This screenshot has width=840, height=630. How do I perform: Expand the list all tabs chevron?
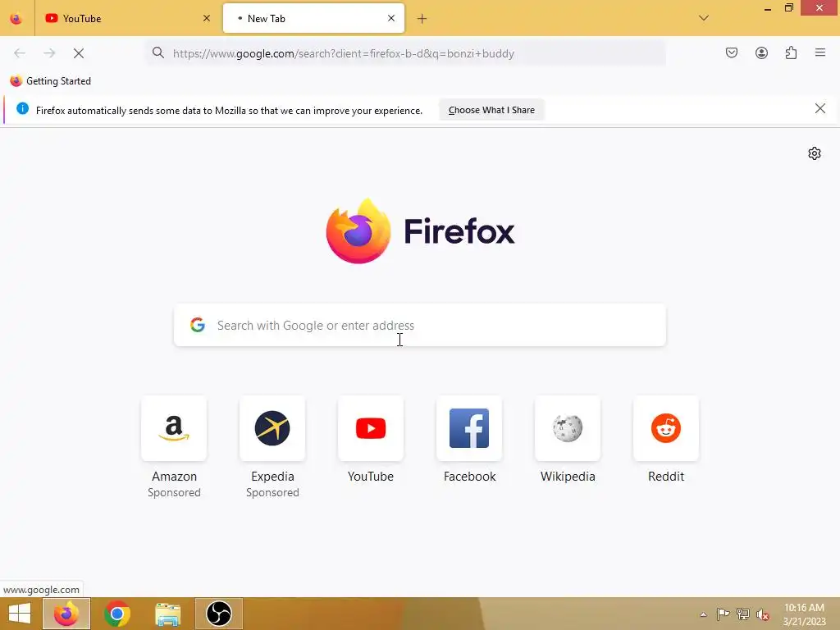click(x=704, y=18)
